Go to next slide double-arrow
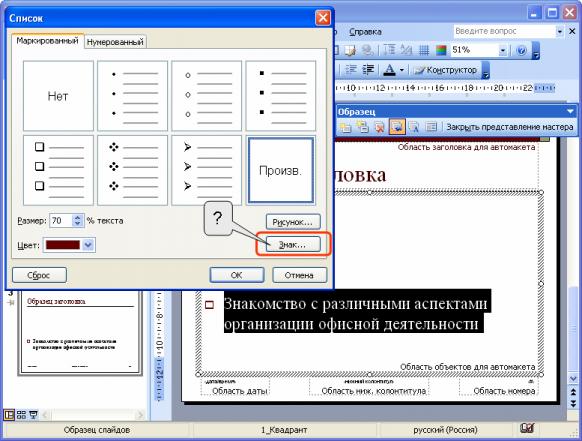The height and width of the screenshot is (441, 582). 573,403
